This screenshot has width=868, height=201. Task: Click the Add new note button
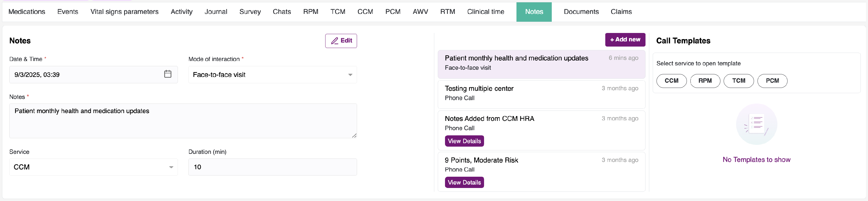tap(625, 40)
